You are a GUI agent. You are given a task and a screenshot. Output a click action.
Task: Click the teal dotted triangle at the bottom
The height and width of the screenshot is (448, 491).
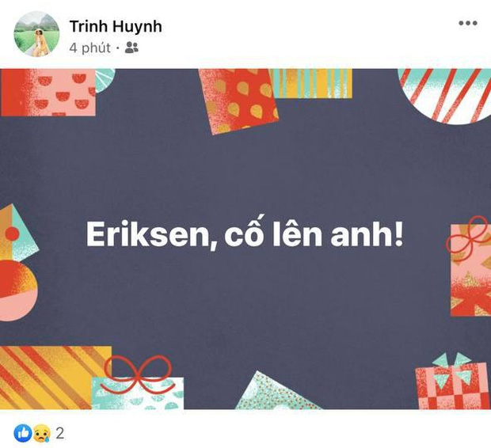(x=276, y=391)
